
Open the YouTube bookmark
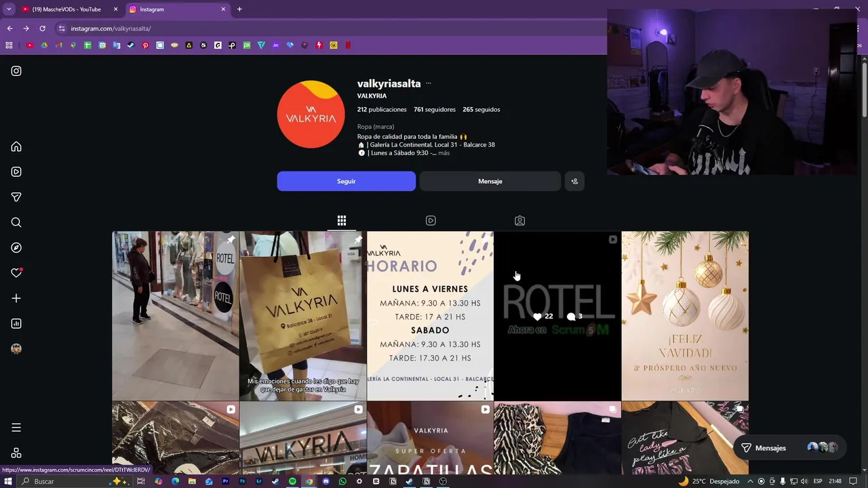tap(29, 45)
